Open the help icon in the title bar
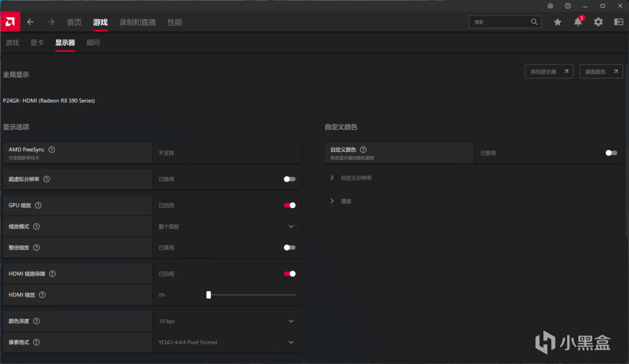The width and height of the screenshot is (629, 364). 568,6
